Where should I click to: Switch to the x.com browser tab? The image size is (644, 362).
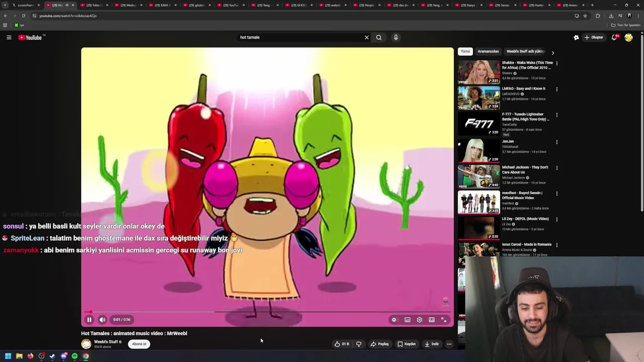pos(25,5)
